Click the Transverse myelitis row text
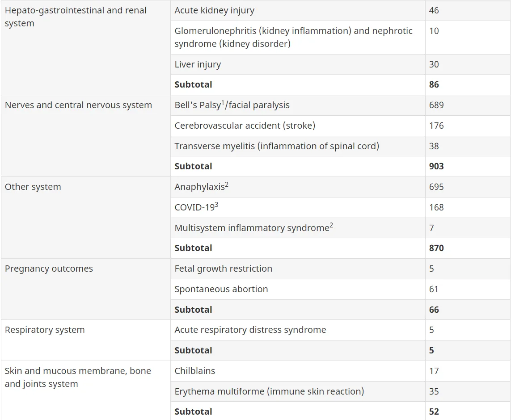Image resolution: width=511 pixels, height=420 pixels. pos(277,146)
